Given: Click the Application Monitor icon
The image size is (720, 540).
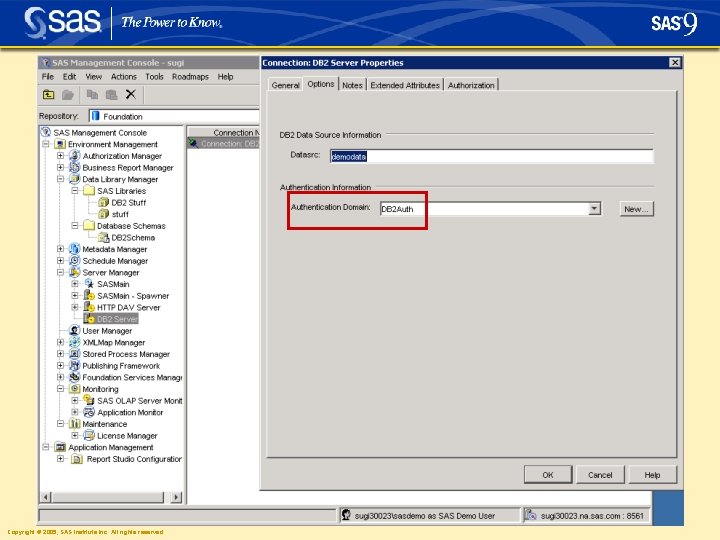Looking at the screenshot, I should click(89, 412).
